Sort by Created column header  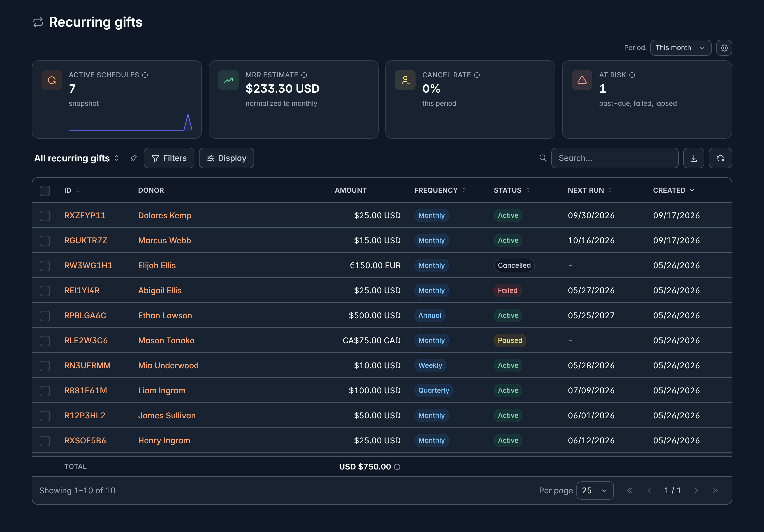(x=673, y=190)
